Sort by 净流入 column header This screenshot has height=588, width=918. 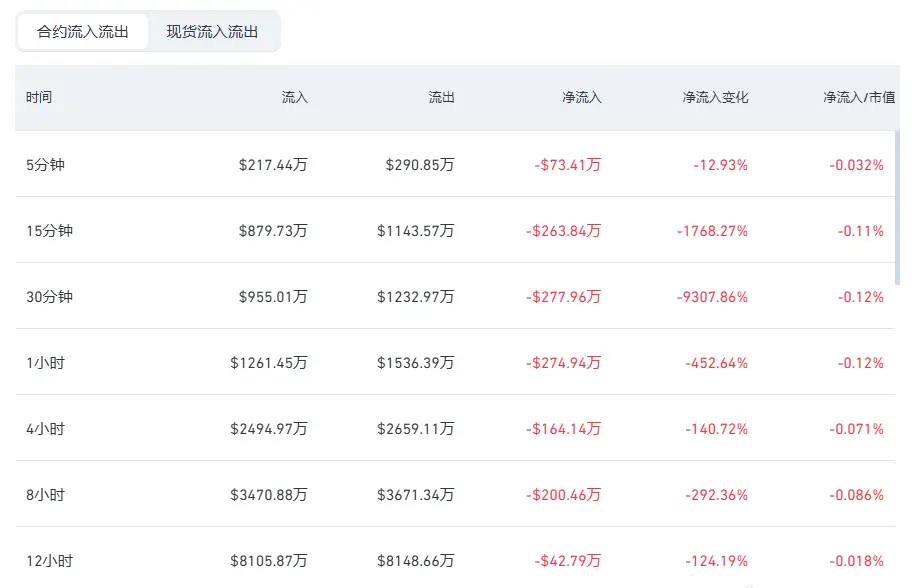pyautogui.click(x=582, y=97)
